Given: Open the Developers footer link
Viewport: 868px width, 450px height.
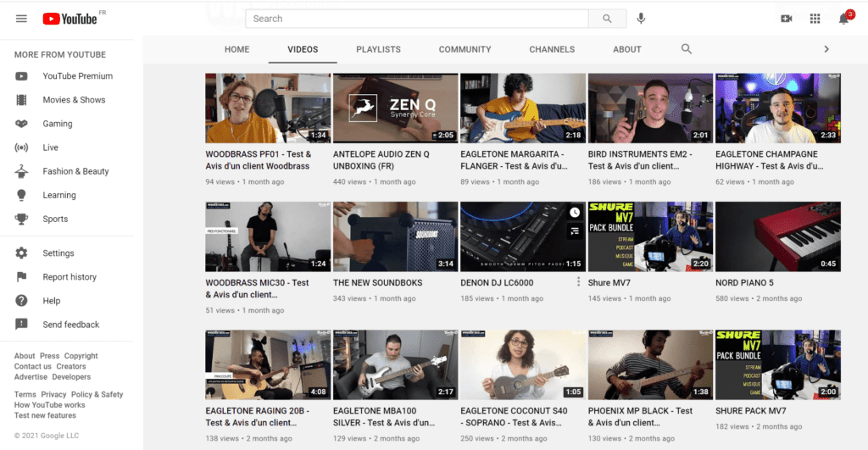Looking at the screenshot, I should pyautogui.click(x=71, y=377).
